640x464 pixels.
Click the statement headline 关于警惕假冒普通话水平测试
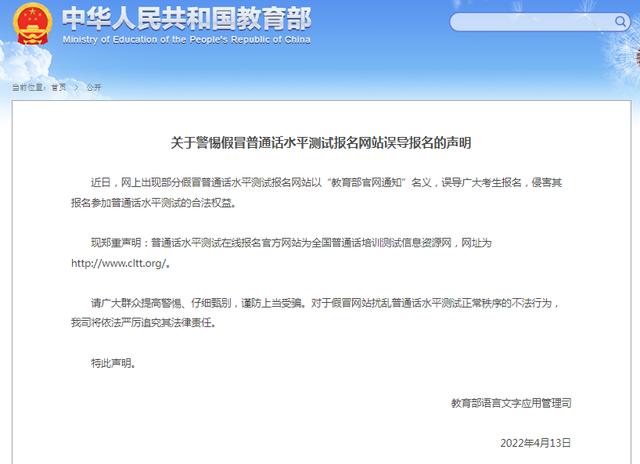click(321, 143)
